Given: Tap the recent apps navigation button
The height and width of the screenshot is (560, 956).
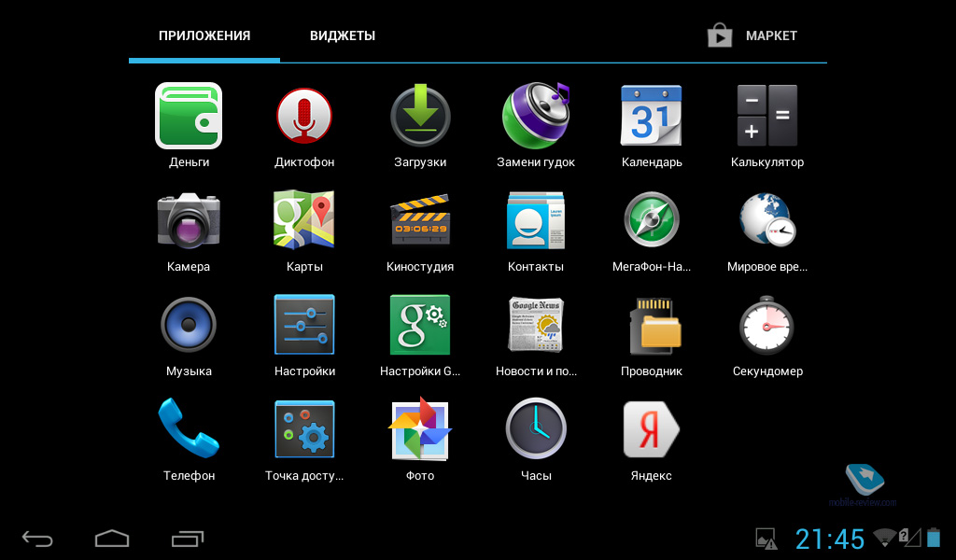Looking at the screenshot, I should pyautogui.click(x=187, y=539).
